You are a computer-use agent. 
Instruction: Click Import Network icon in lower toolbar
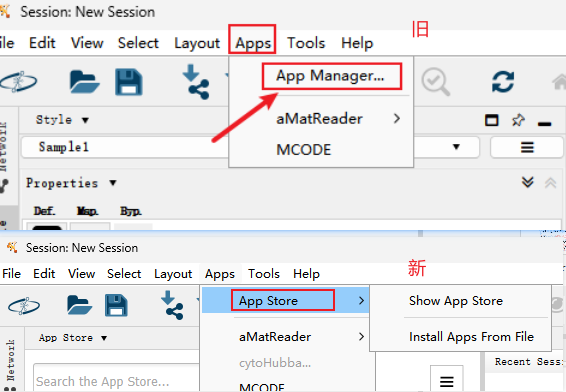coord(172,305)
